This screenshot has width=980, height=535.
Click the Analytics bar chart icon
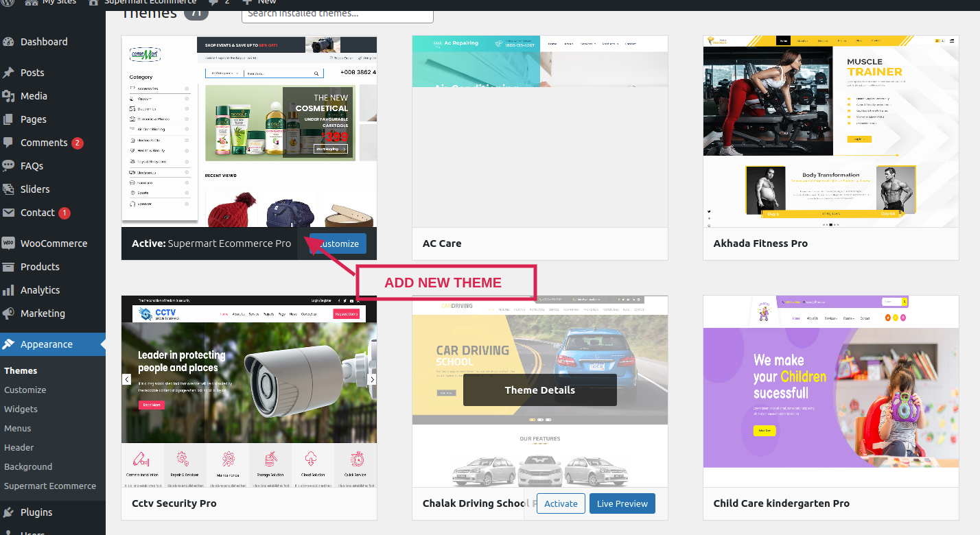[8, 290]
